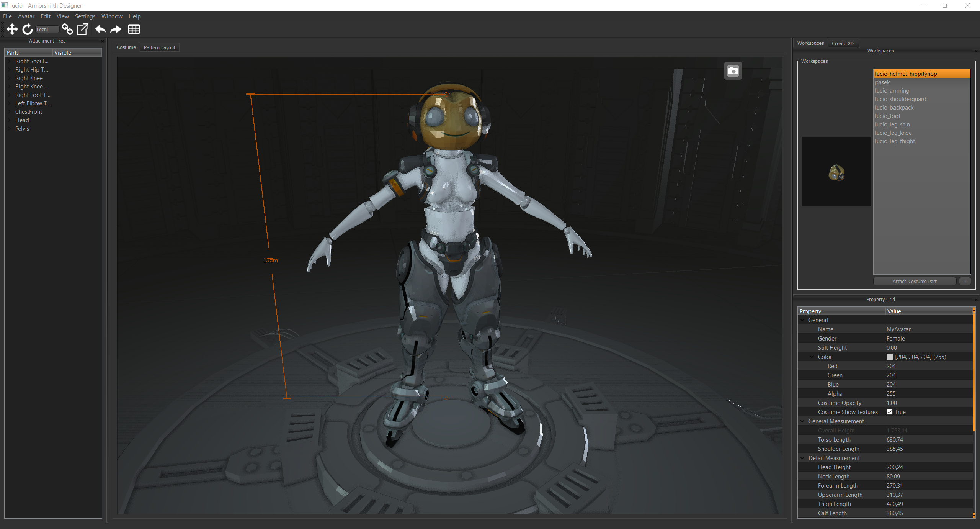Click the helmet workspace preview thumbnail
Screen dimensions: 980x529
pyautogui.click(x=836, y=172)
